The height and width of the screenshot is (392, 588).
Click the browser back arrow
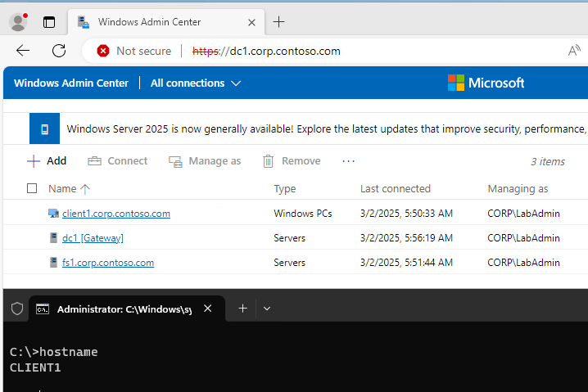23,51
